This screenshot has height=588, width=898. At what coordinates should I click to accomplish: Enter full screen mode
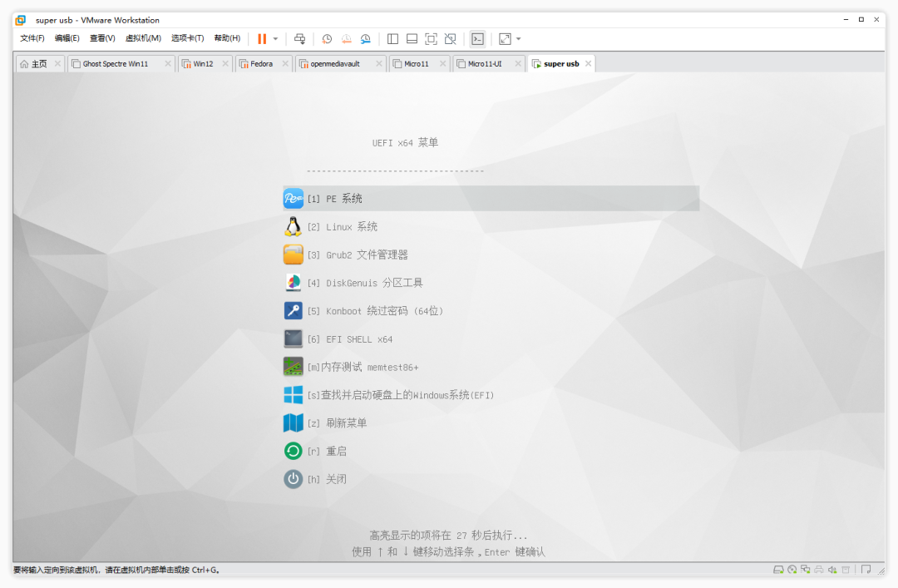click(431, 38)
